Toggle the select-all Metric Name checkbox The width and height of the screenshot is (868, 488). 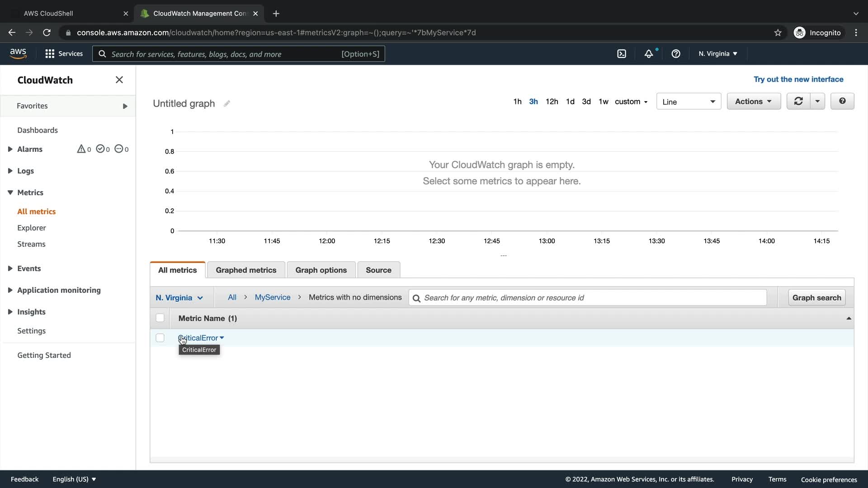point(160,318)
